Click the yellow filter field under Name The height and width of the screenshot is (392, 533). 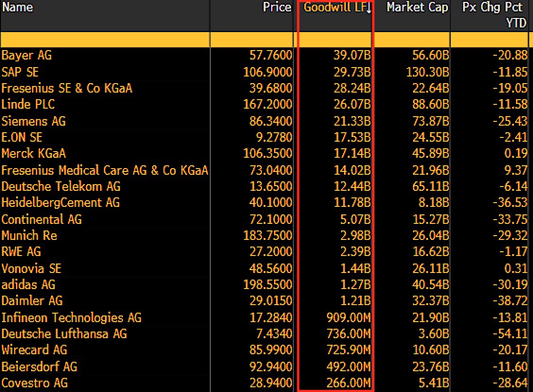(x=105, y=40)
